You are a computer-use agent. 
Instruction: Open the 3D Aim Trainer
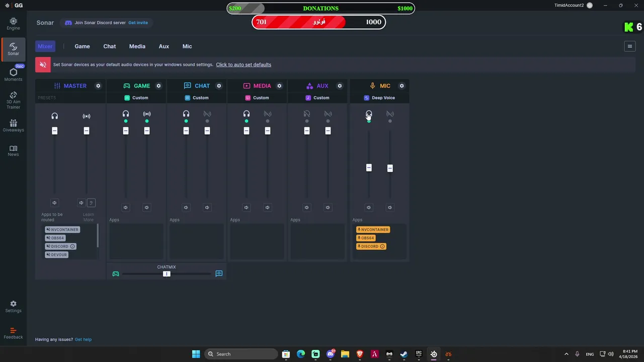click(x=13, y=101)
